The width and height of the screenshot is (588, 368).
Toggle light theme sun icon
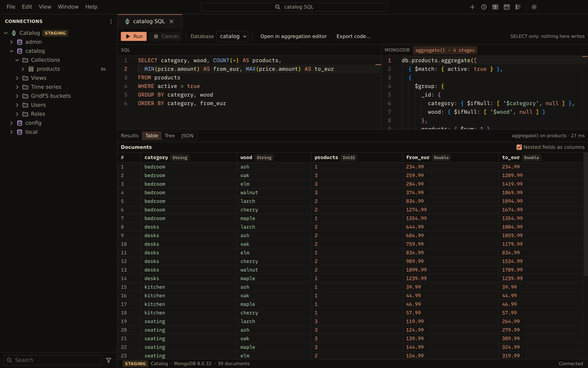534,7
